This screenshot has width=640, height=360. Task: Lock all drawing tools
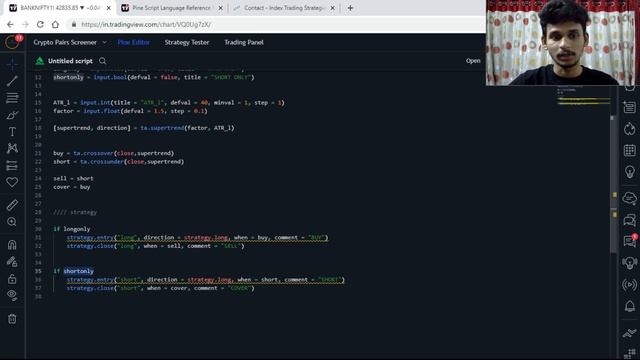pyautogui.click(x=12, y=279)
